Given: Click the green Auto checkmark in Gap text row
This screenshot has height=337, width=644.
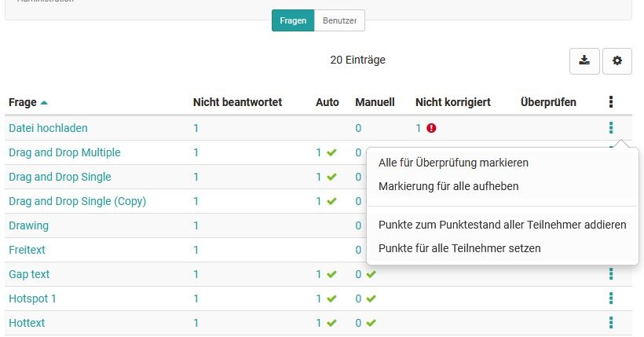Looking at the screenshot, I should coord(331,274).
